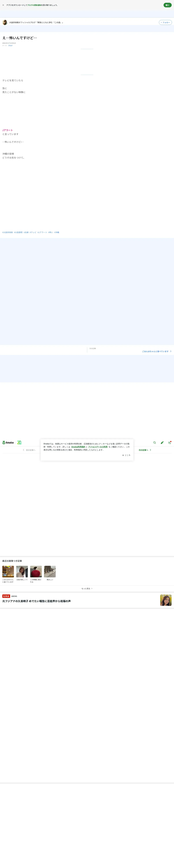Select the #沖縄 hashtag
Screen dimensions: 174x868
pos(57,232)
